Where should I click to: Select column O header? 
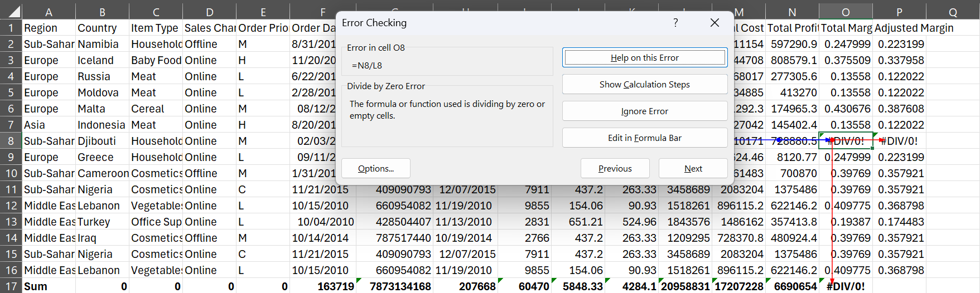846,12
